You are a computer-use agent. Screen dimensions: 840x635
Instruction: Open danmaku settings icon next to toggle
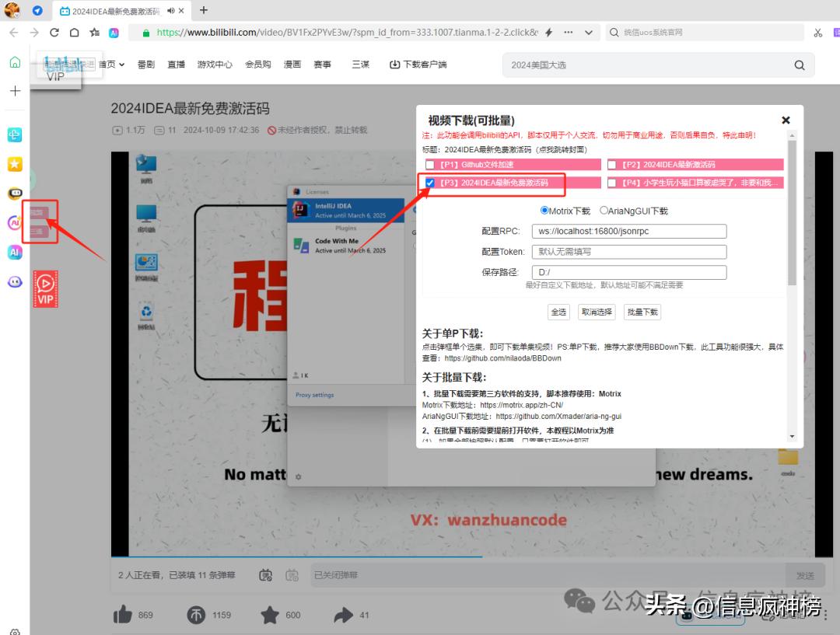[x=292, y=575]
